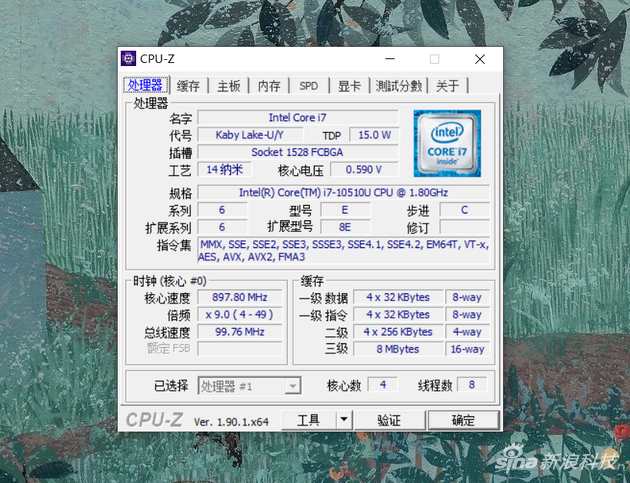Image resolution: width=630 pixels, height=483 pixels.
Task: Click the stepping value C
Action: coord(464,210)
